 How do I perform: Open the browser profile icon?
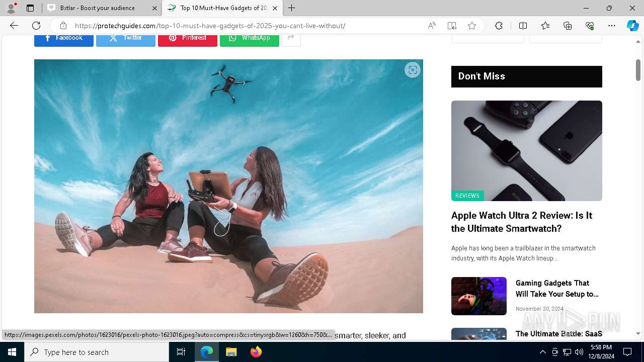(x=11, y=8)
